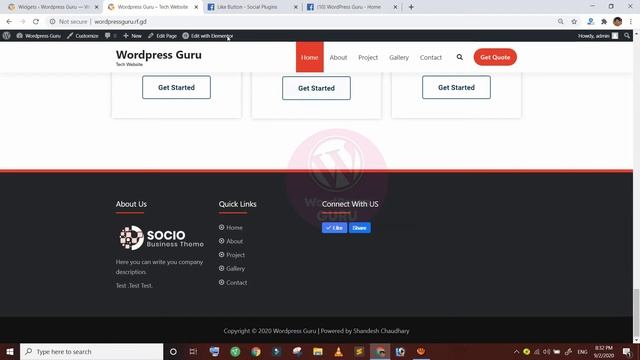This screenshot has height=360, width=640.
Task: Click Not secure site info indicator
Action: 68,22
